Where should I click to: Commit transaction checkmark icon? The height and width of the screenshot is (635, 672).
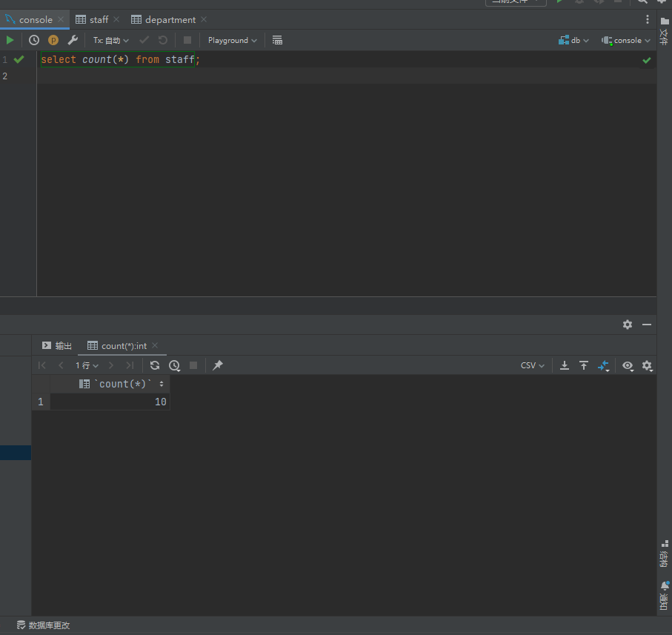[144, 40]
